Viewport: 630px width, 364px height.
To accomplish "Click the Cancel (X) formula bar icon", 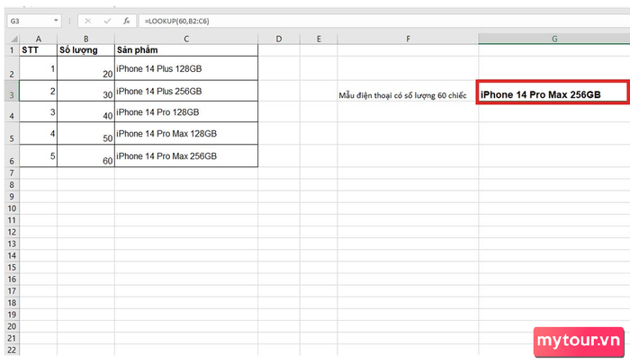I will point(88,21).
